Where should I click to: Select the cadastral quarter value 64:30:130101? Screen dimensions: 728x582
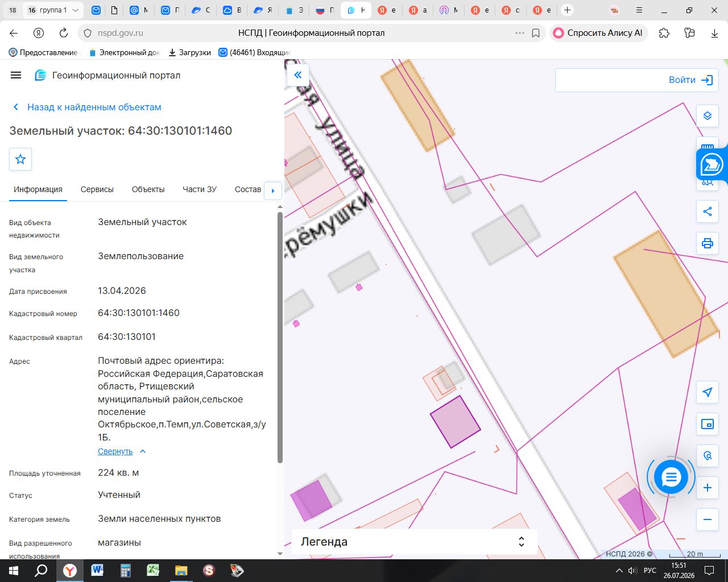coord(127,336)
